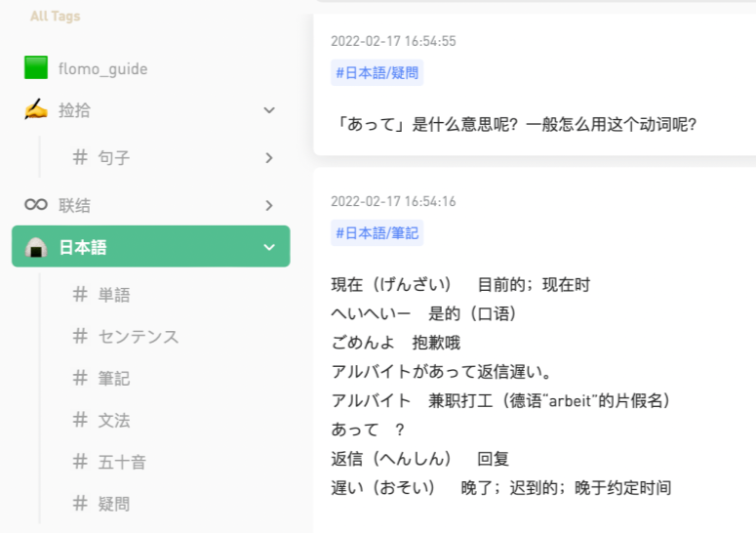The height and width of the screenshot is (533, 756).
Task: Click the infinity icon beside 联结
Action: pyautogui.click(x=36, y=205)
